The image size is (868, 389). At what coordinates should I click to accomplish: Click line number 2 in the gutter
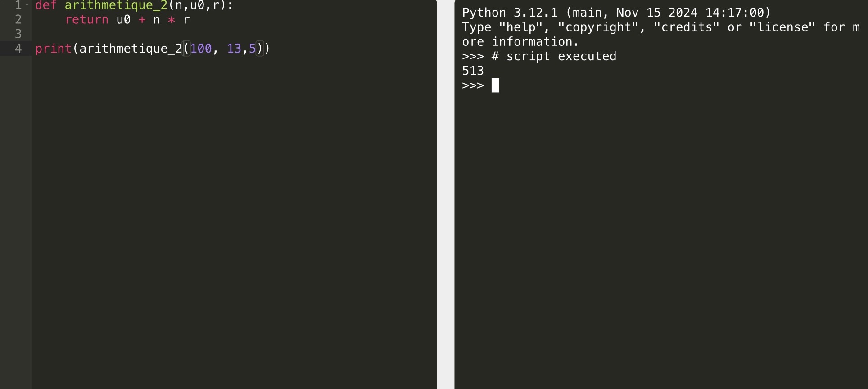coord(18,20)
